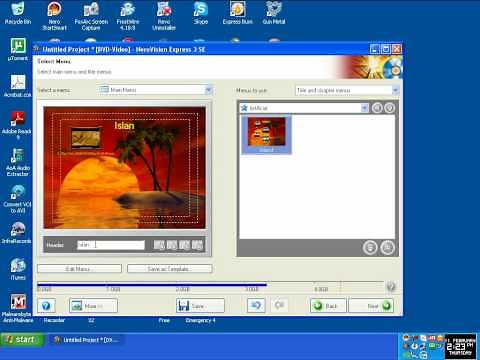Click the blue question-mark help button beside More
The height and width of the screenshot is (360, 480).
(46, 306)
